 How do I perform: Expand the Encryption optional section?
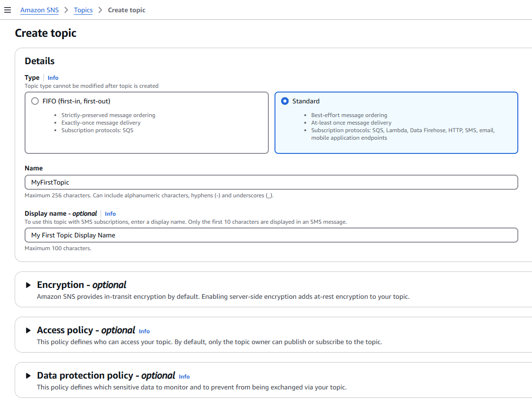tap(28, 285)
